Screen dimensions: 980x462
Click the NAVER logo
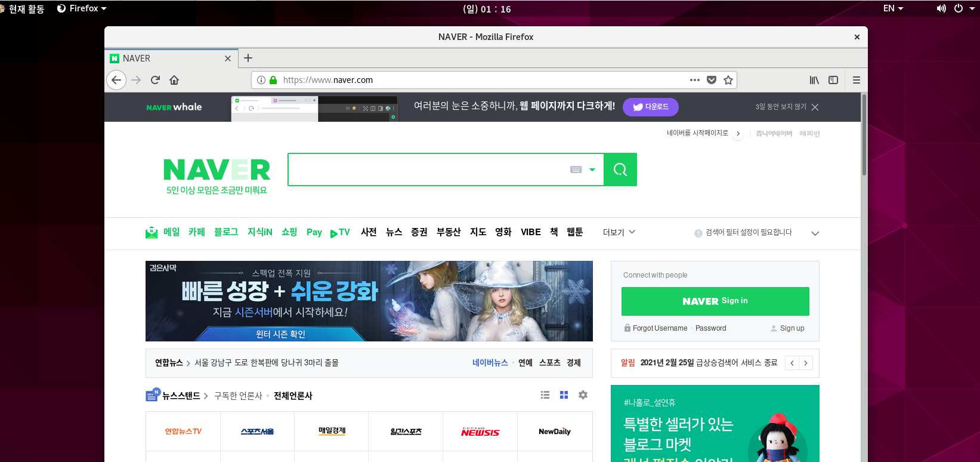pos(217,170)
